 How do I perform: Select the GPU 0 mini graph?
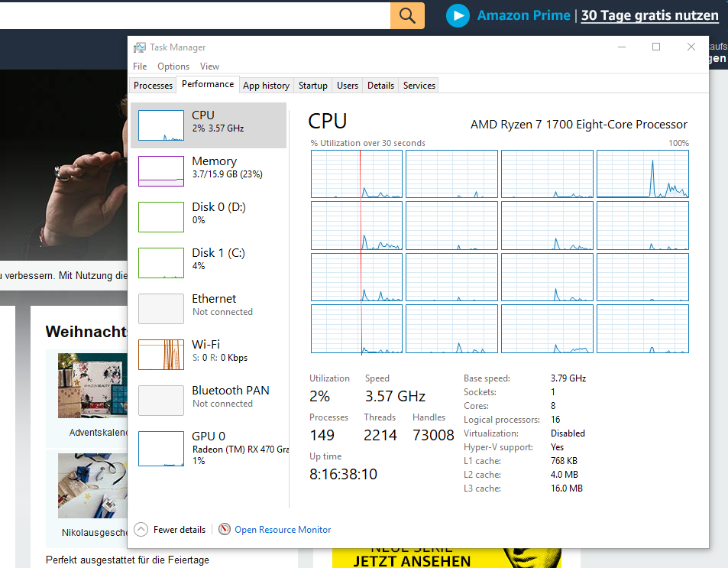point(161,449)
